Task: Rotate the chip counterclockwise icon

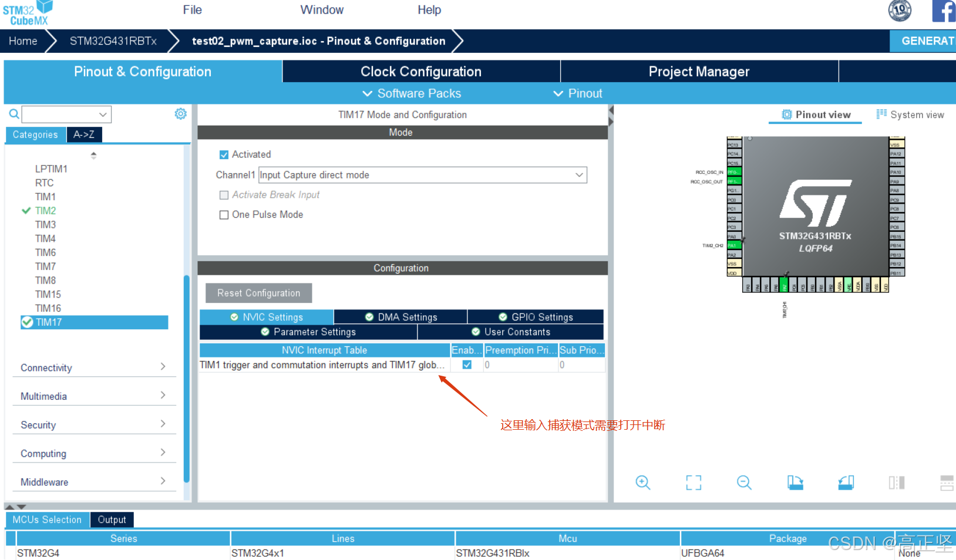Action: click(846, 483)
